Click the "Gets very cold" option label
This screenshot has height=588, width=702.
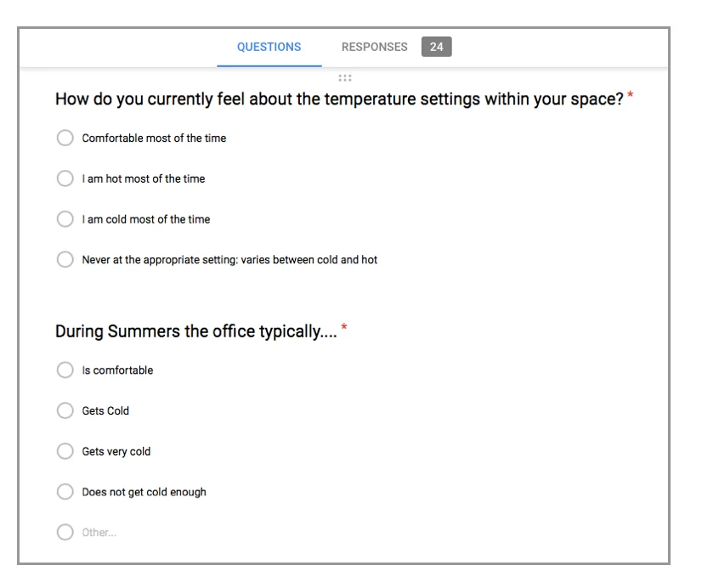click(116, 452)
